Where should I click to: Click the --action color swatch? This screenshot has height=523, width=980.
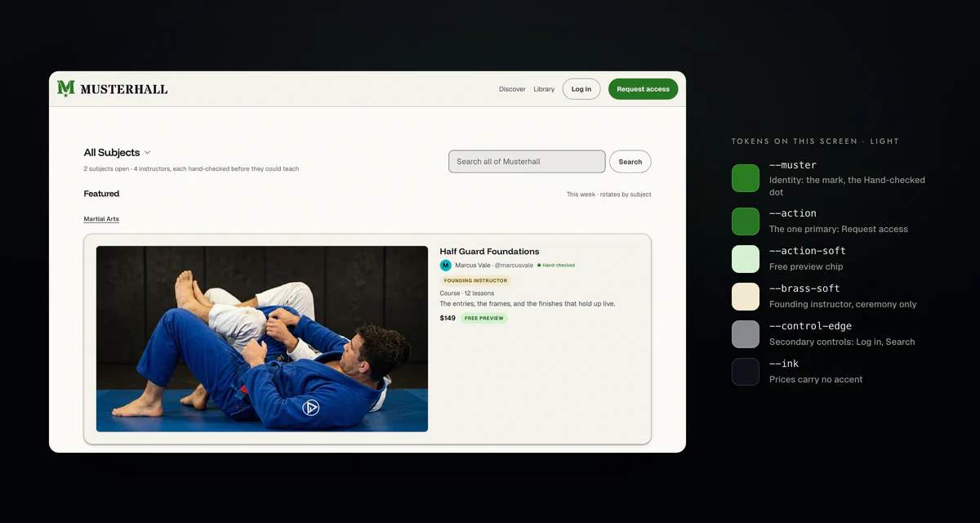(746, 221)
